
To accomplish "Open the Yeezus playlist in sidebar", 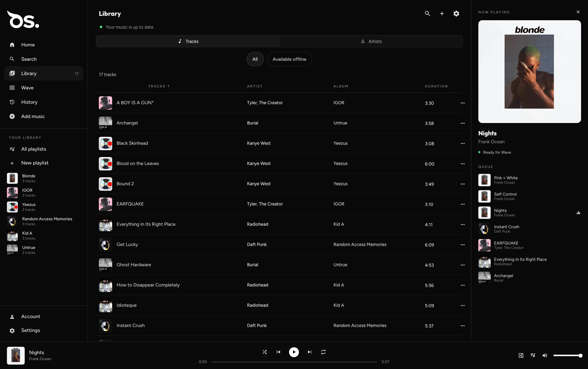I will (x=44, y=207).
